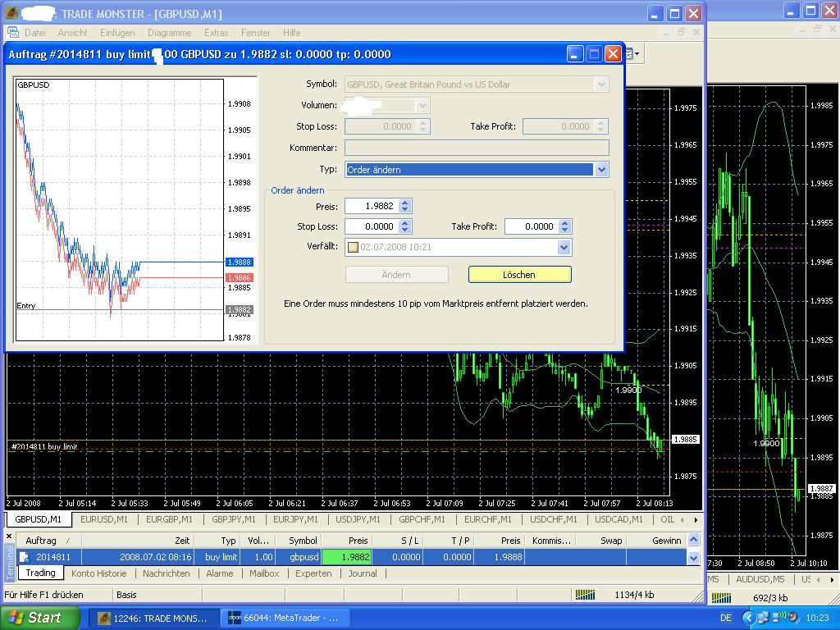Click the order icon in row 2014811
This screenshot has height=630, width=840.
[25, 557]
